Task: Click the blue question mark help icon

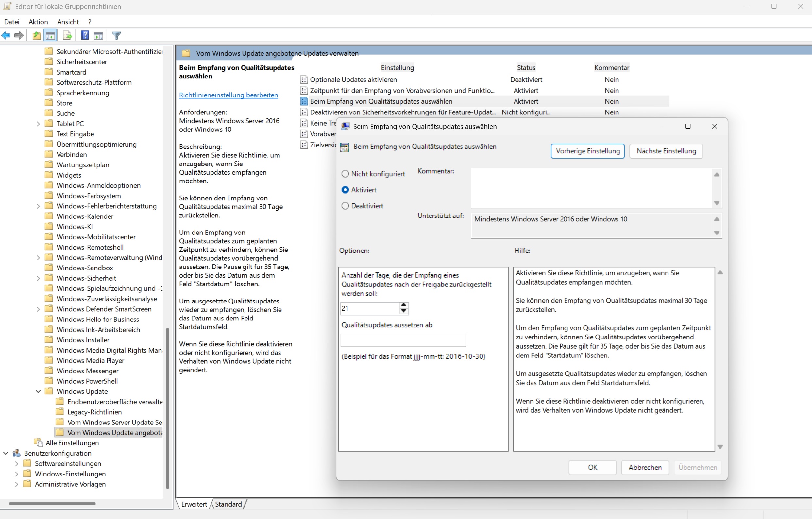Action: pos(85,35)
